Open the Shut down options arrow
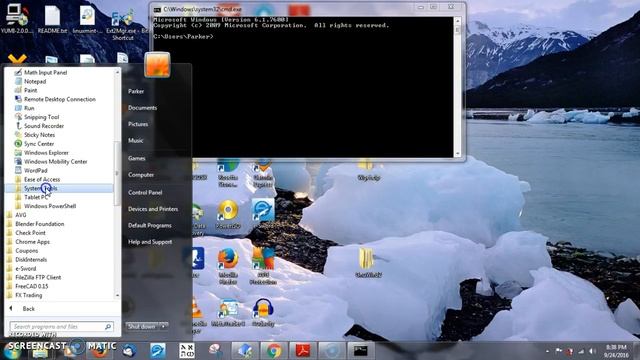 tap(164, 327)
